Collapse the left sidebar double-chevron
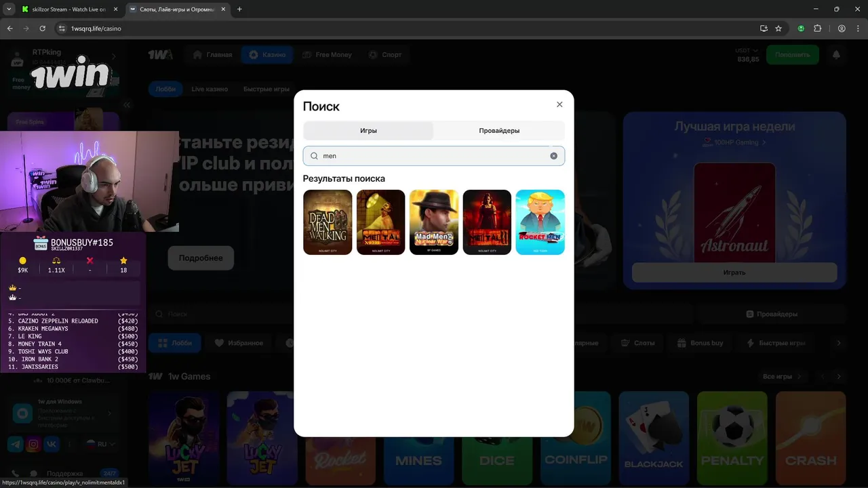The height and width of the screenshot is (488, 868). click(127, 105)
